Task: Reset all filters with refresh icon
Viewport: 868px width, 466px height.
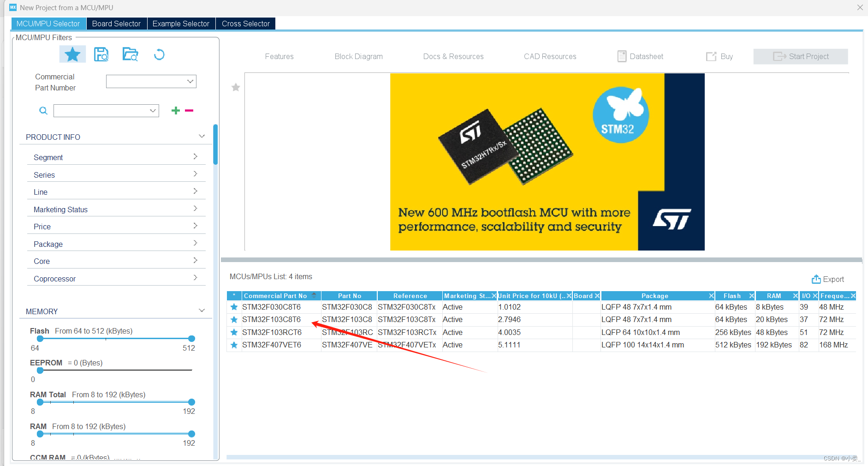Action: [159, 54]
